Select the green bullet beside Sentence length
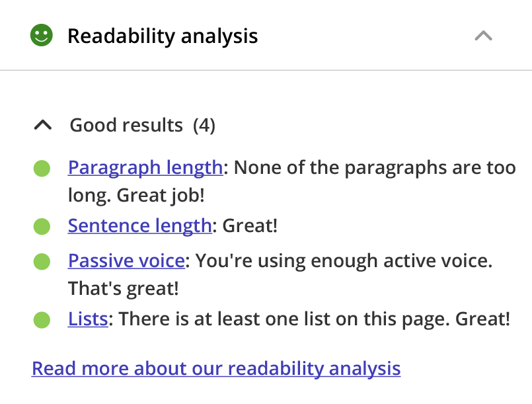 coord(42,225)
